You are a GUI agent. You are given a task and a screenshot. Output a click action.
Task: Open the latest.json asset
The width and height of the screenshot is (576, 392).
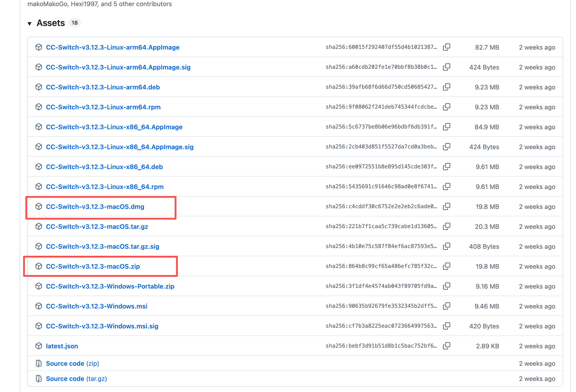(62, 346)
